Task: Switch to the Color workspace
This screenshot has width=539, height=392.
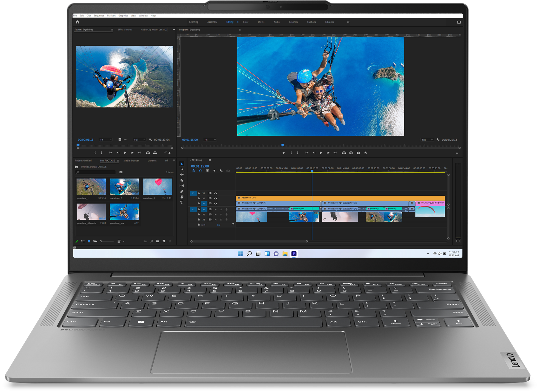Action: point(246,22)
